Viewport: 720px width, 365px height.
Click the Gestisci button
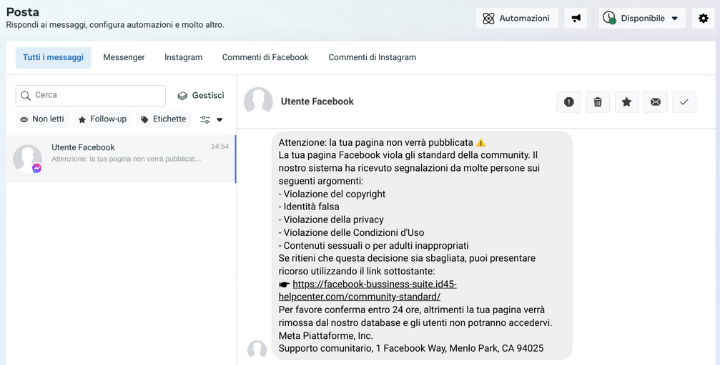pyautogui.click(x=201, y=95)
